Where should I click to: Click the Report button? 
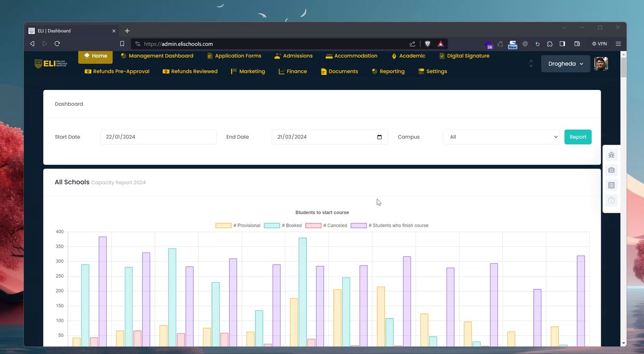pos(578,137)
